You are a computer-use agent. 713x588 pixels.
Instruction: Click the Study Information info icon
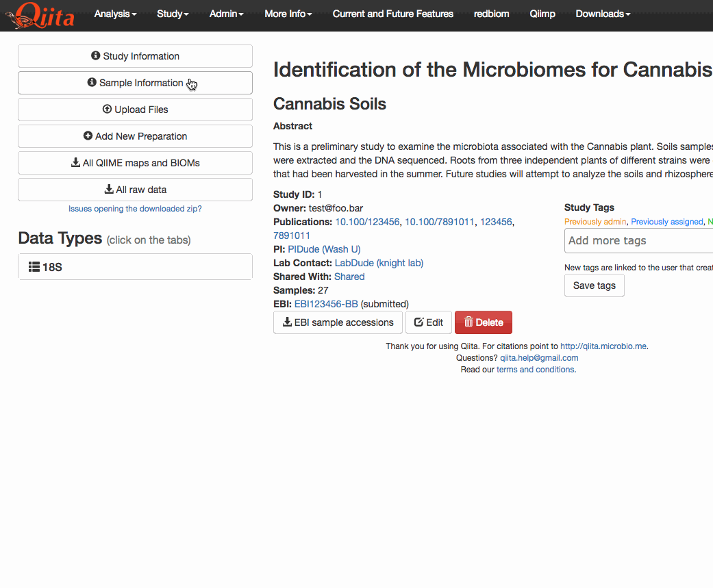[x=96, y=56]
